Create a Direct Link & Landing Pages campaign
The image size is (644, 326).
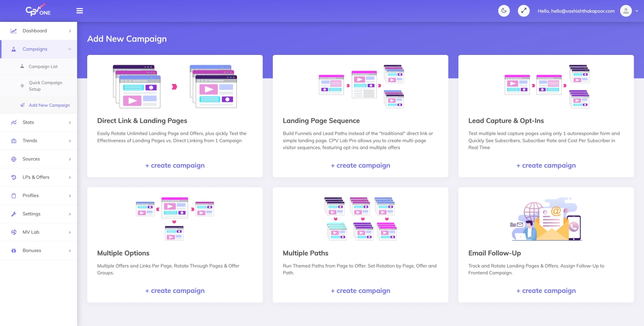[x=175, y=165]
